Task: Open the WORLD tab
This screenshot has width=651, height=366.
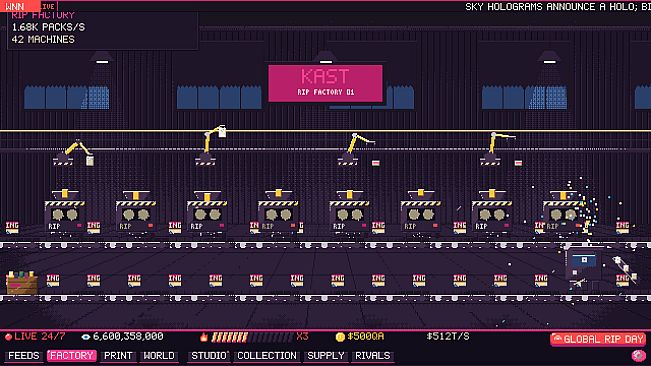Action: pos(159,356)
